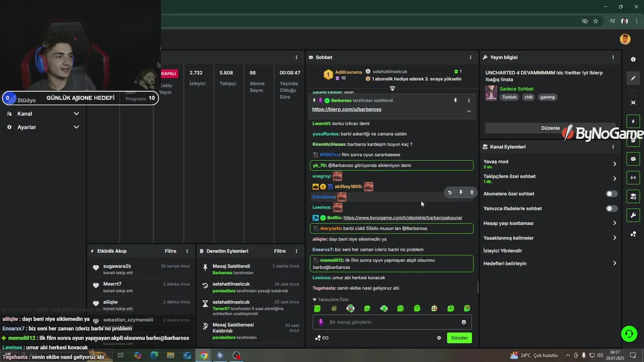Open Filtre in Etkinlik Akışı panel
Image resolution: width=644 pixels, height=362 pixels.
(171, 251)
